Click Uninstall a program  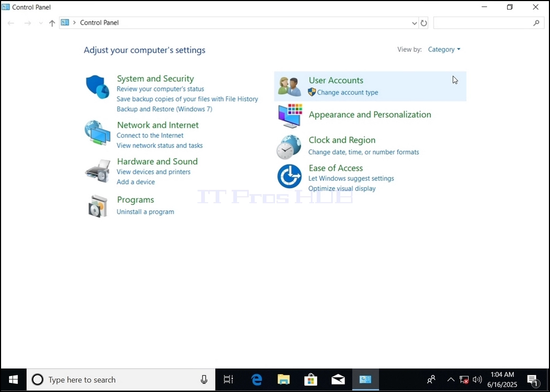145,212
